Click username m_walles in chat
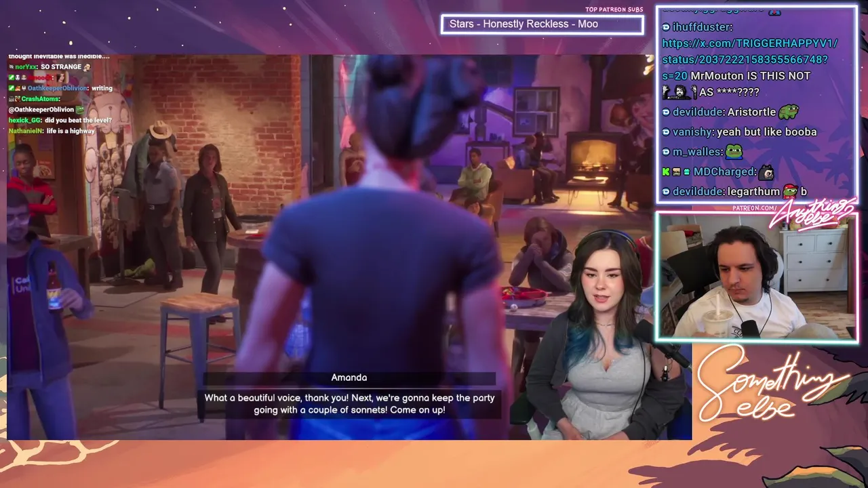868x488 pixels. (x=696, y=152)
